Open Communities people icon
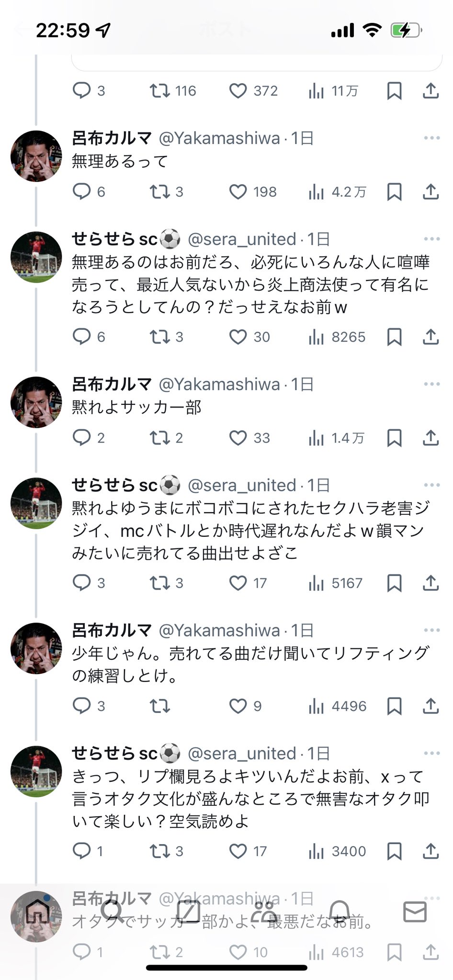The image size is (453, 980). coord(264,912)
